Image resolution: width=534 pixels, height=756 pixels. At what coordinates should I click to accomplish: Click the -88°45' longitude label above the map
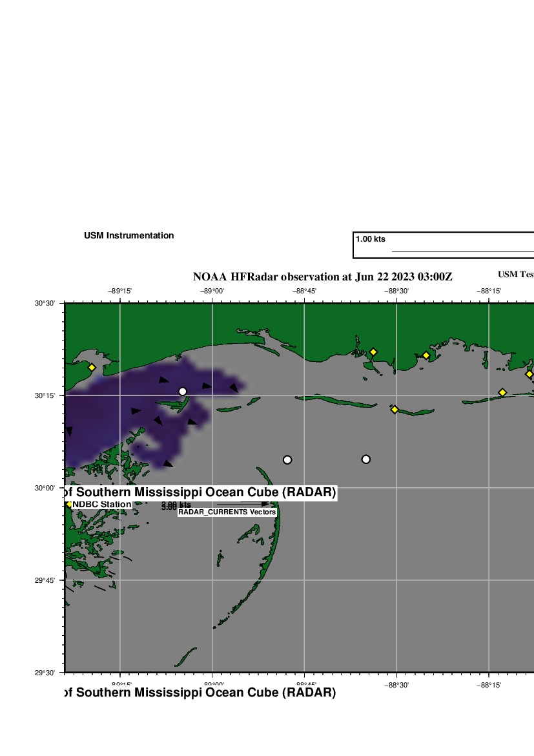click(304, 291)
